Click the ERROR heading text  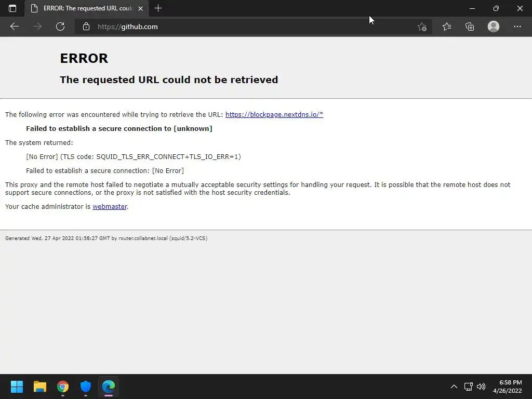click(x=84, y=58)
